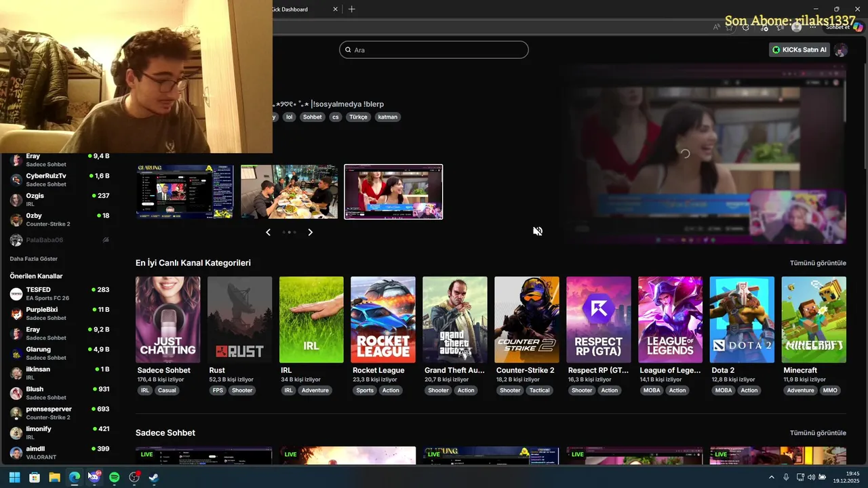This screenshot has width=868, height=488.
Task: Close the Kick Dashboard tab
Action: coord(335,9)
